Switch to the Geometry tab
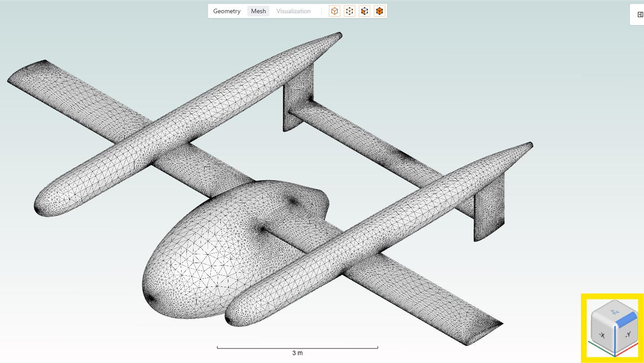This screenshot has width=644, height=363. [227, 11]
